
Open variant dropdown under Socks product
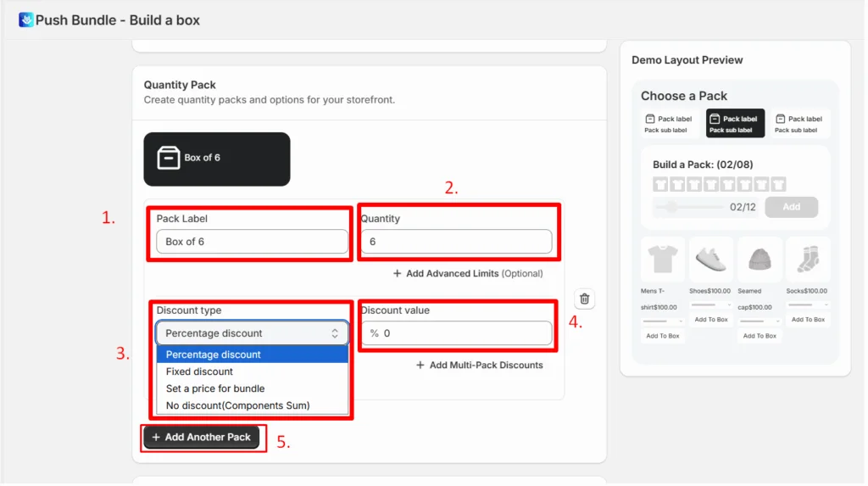808,304
